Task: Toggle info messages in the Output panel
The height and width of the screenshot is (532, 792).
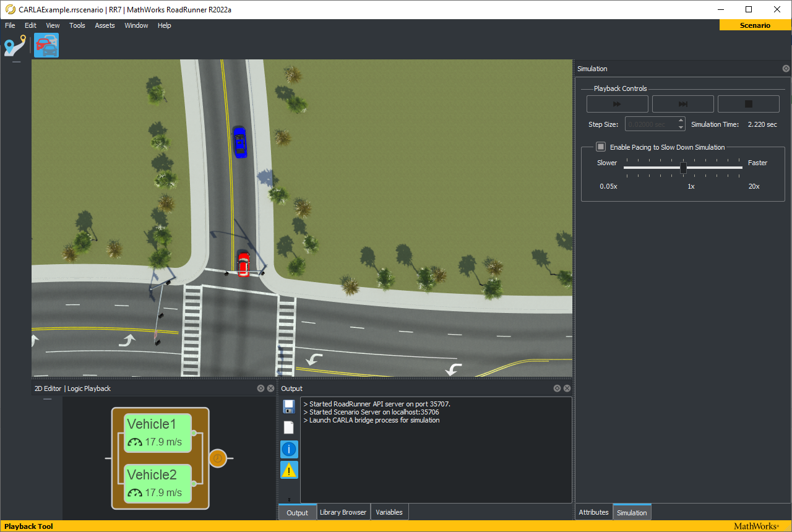Action: pyautogui.click(x=288, y=448)
